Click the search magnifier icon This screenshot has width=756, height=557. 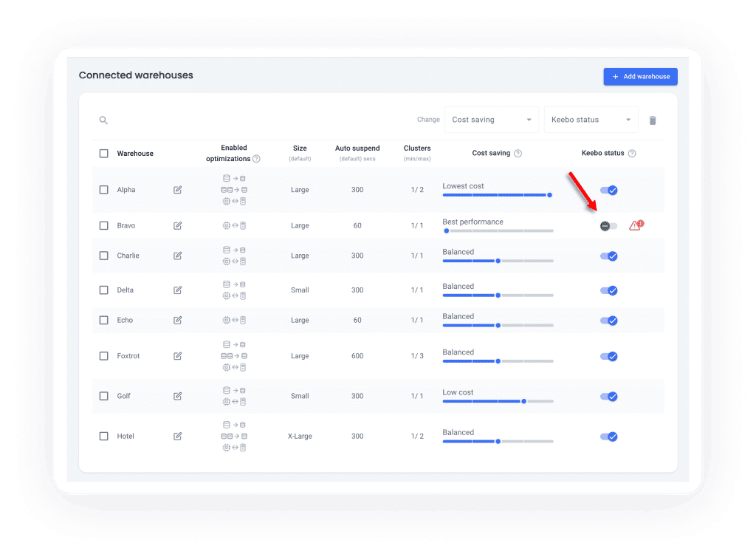click(x=103, y=120)
